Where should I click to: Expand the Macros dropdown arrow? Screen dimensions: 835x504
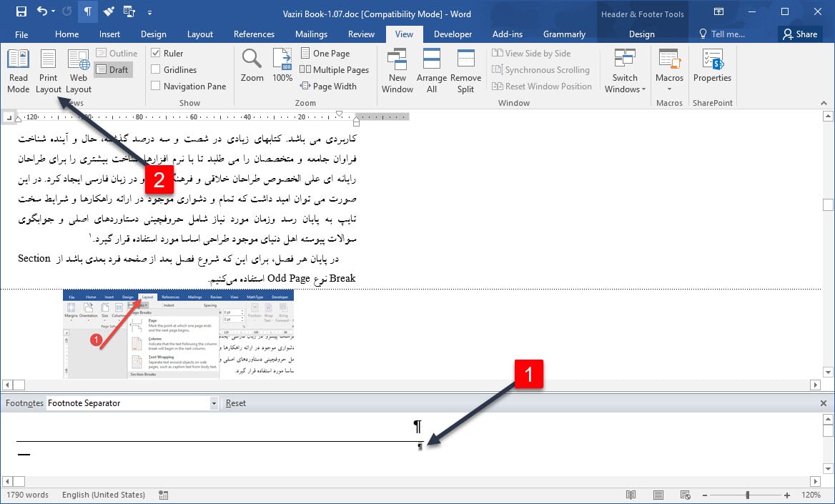(669, 89)
